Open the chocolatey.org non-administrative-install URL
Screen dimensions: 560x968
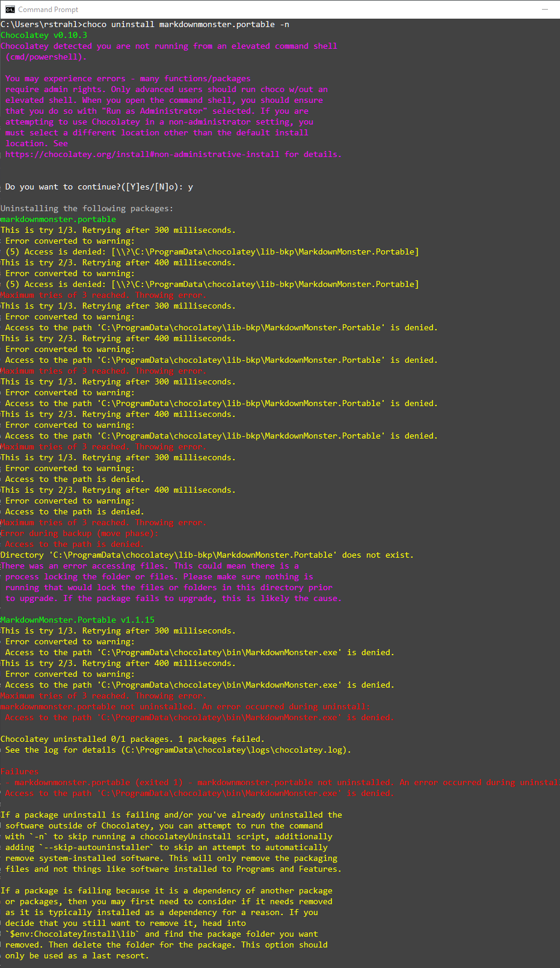[x=143, y=155]
